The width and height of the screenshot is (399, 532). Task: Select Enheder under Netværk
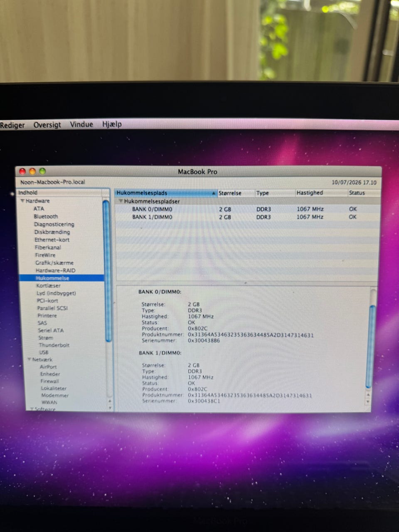pyautogui.click(x=50, y=374)
